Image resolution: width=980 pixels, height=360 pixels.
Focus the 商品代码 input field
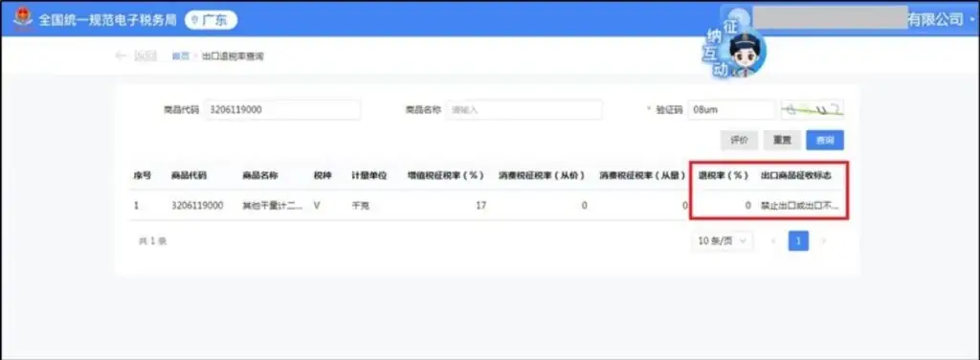coord(283,109)
